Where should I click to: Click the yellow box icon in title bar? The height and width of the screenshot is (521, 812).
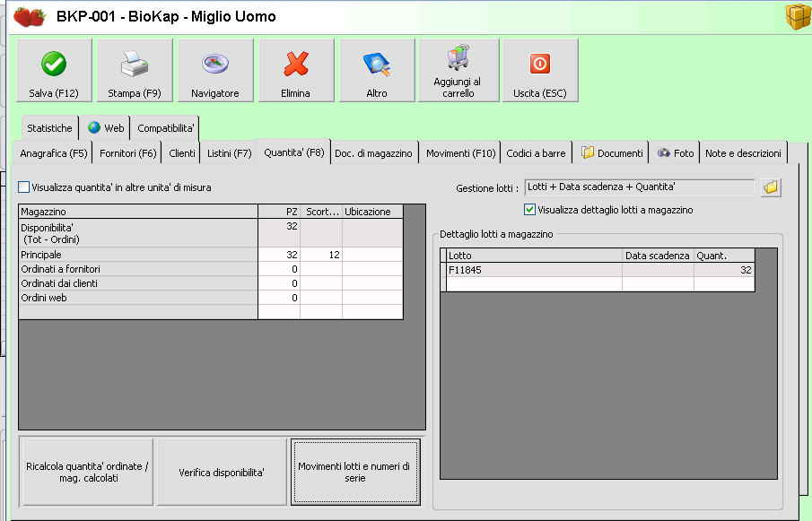click(x=794, y=16)
